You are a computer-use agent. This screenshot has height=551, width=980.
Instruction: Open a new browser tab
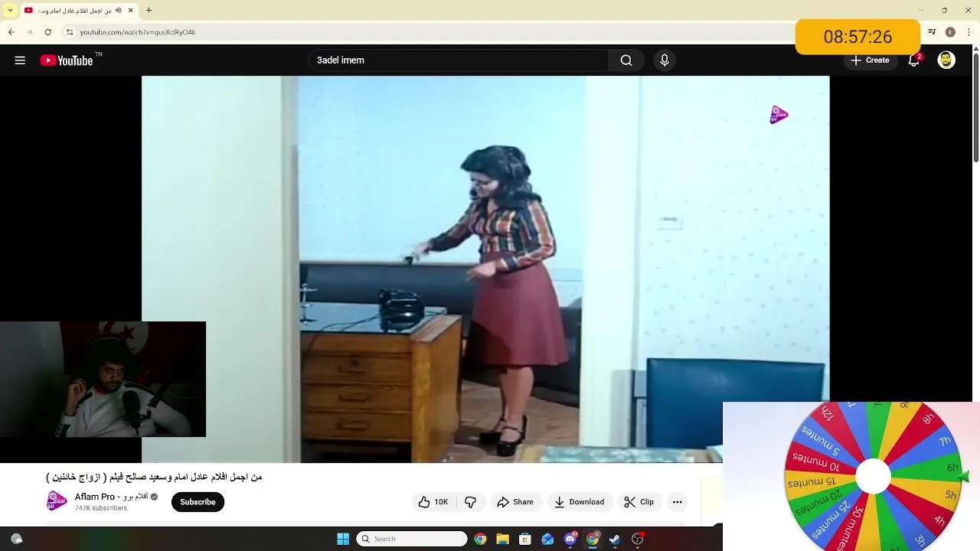click(149, 11)
